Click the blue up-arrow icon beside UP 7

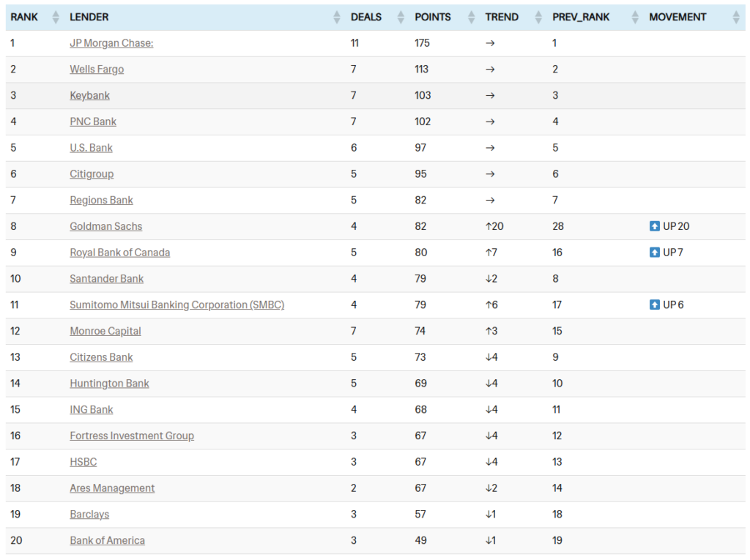point(655,253)
